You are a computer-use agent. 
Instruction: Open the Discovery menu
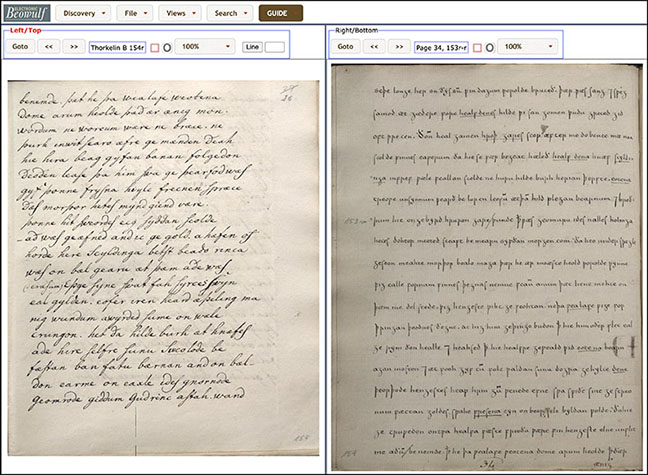click(x=83, y=13)
